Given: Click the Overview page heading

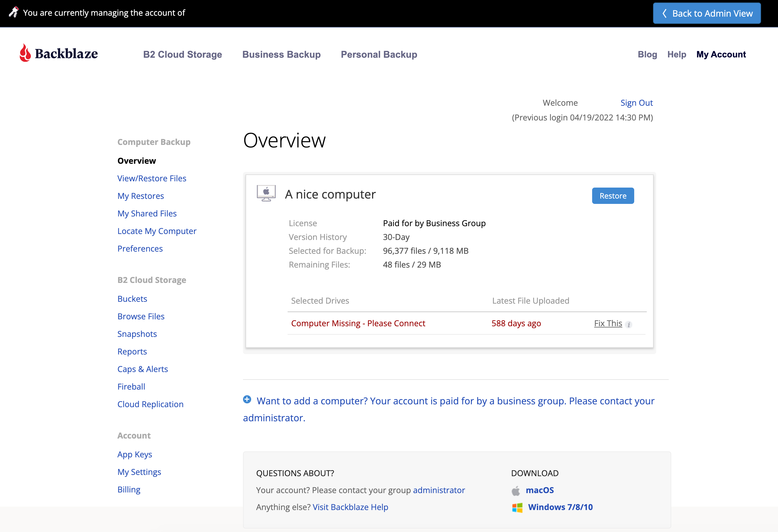Looking at the screenshot, I should point(284,141).
